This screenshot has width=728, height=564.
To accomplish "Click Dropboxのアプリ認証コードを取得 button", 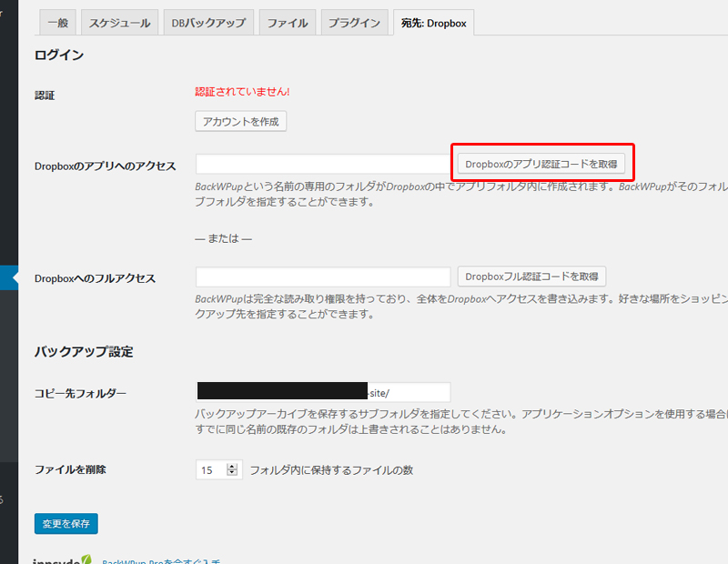I will 541,164.
